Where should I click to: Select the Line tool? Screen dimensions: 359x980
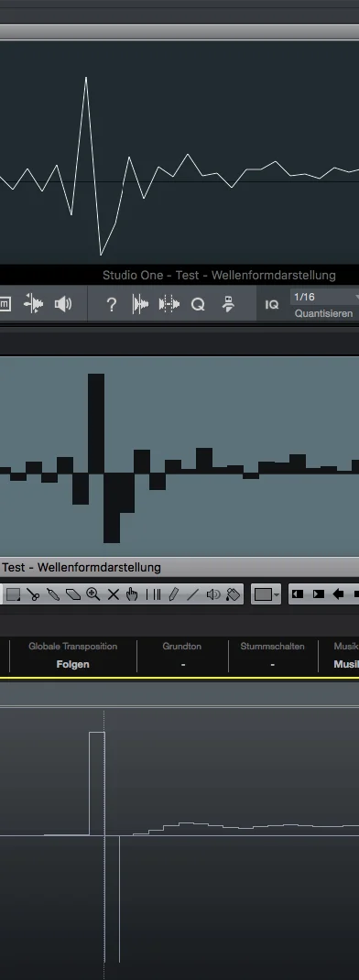pyautogui.click(x=192, y=593)
